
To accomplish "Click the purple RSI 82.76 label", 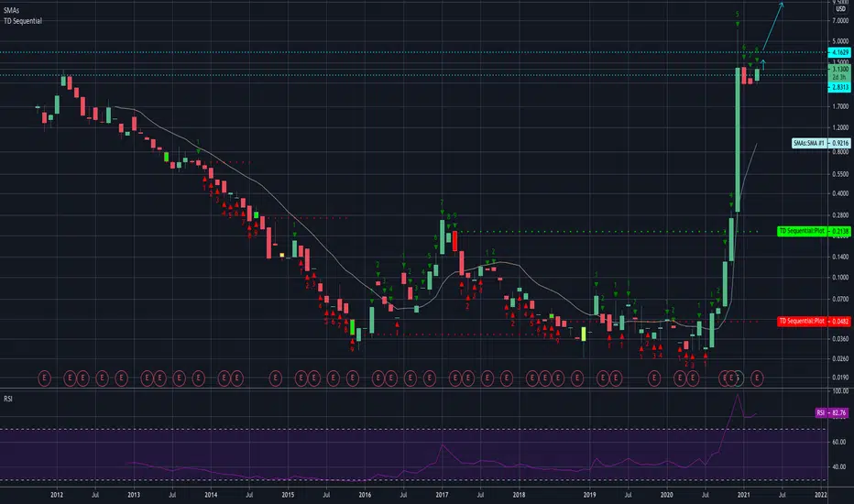I will [832, 413].
